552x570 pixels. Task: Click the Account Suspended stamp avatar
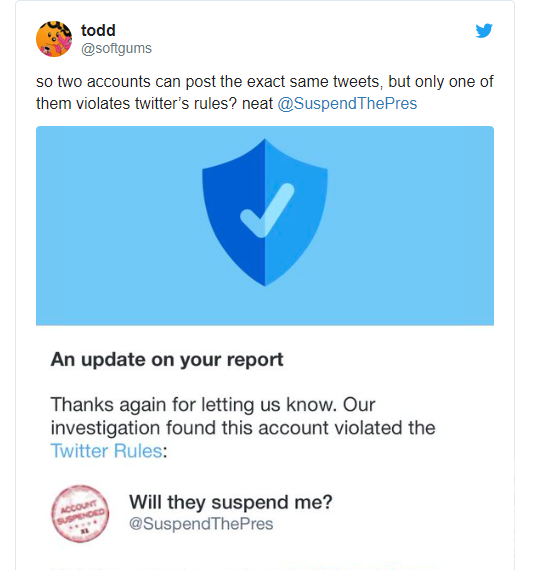[80, 514]
